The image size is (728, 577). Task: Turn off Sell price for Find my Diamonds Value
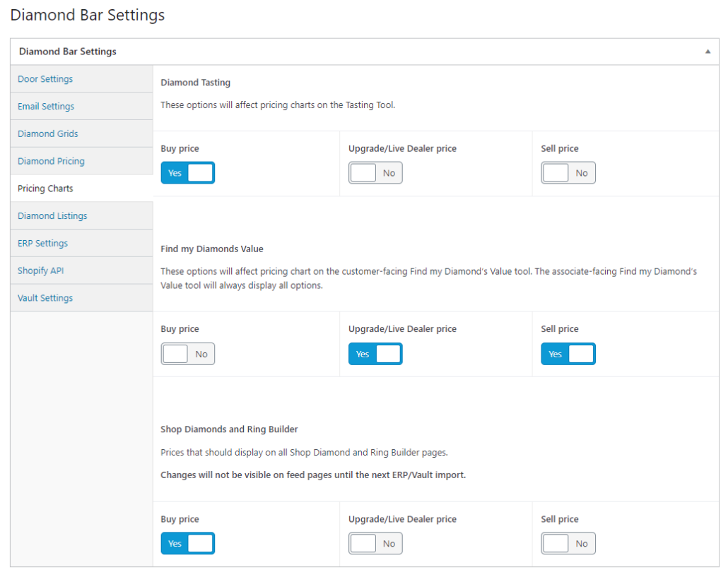point(568,354)
